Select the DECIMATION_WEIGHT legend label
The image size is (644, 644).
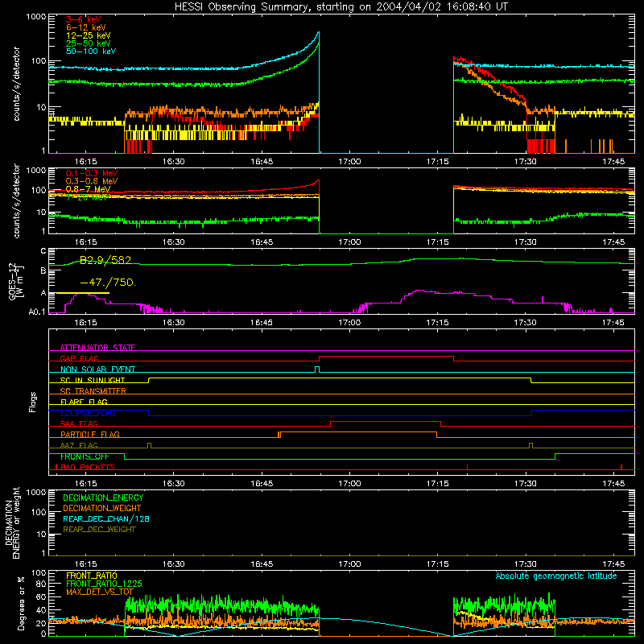click(102, 508)
